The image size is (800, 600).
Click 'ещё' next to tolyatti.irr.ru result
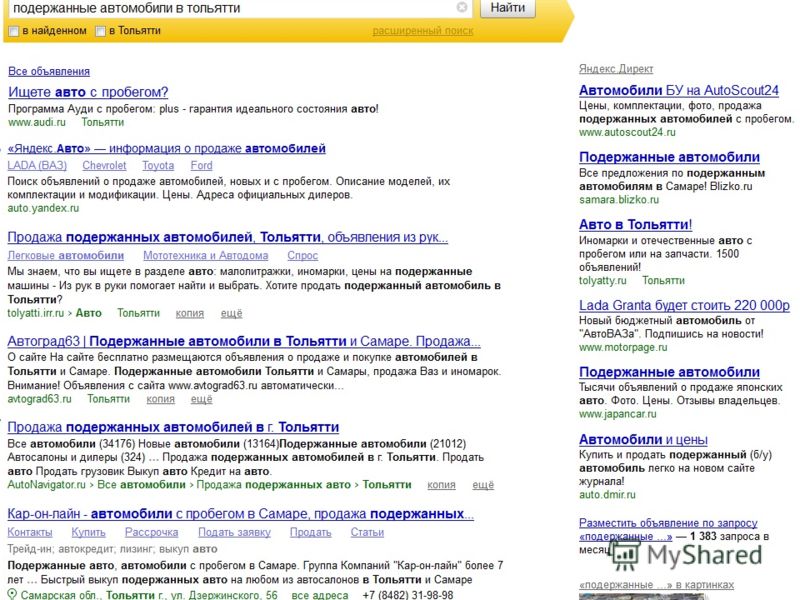(232, 313)
